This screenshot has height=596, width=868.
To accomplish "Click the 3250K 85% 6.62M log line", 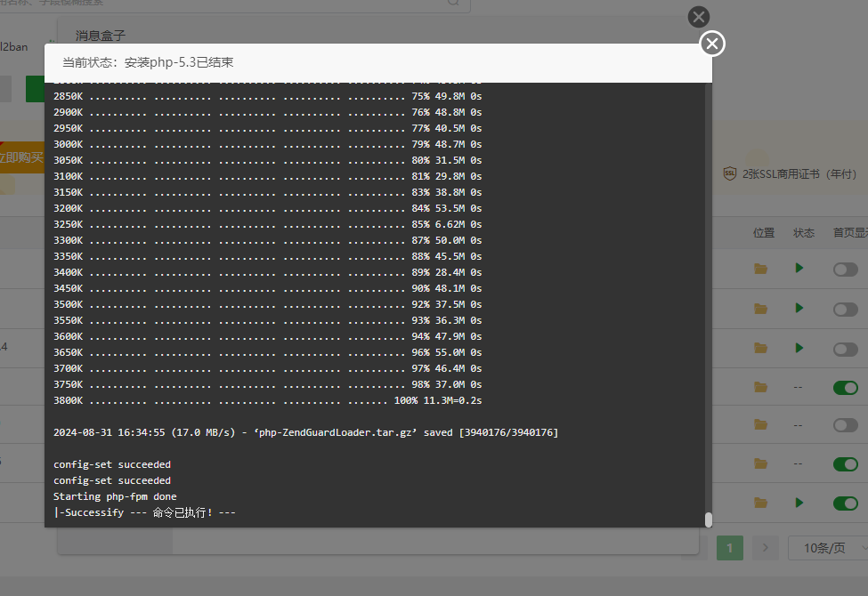I will [267, 224].
